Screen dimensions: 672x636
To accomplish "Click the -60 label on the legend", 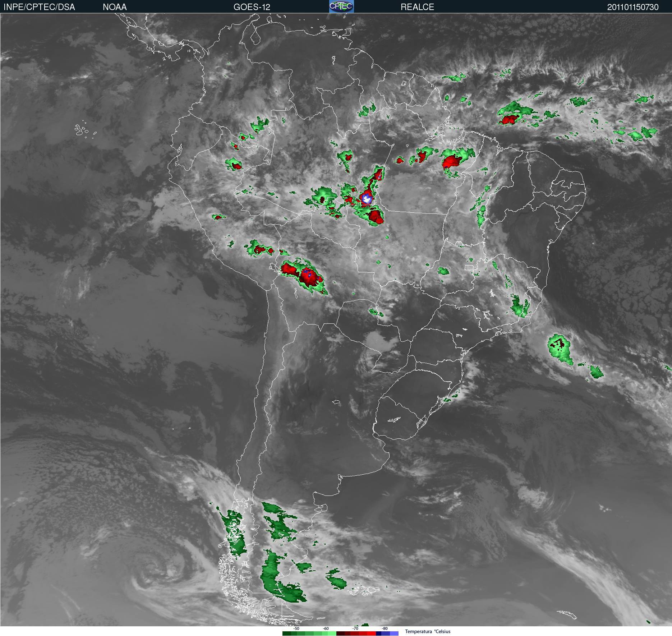I will (326, 628).
